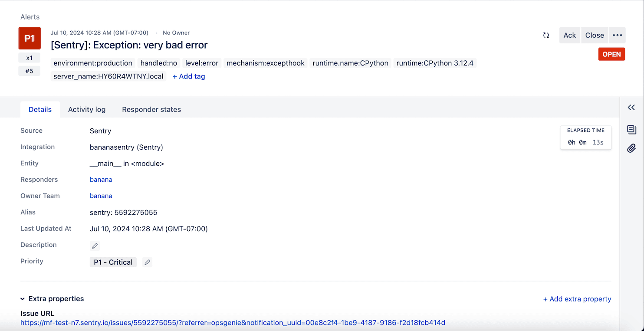644x331 pixels.
Task: Collapse the Extra properties section
Action: [23, 298]
